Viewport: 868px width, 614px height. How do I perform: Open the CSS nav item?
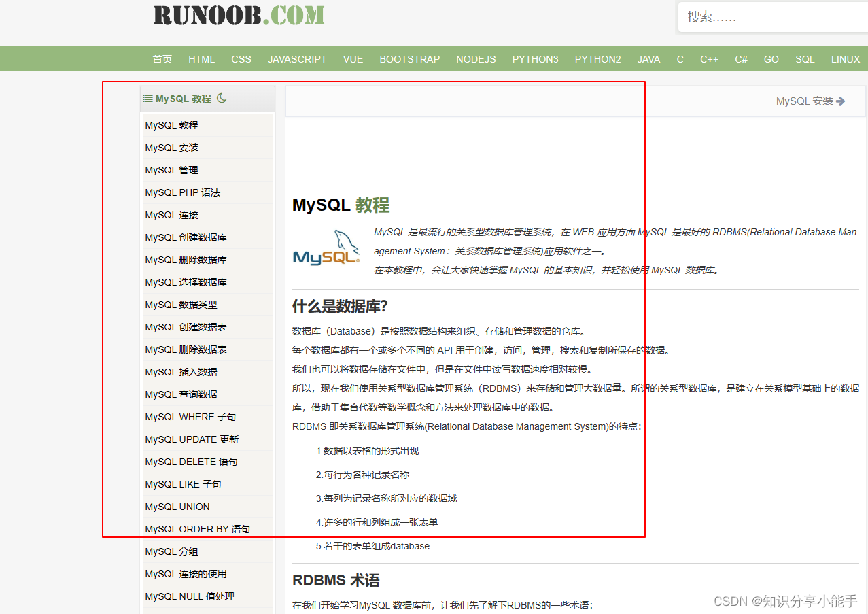pos(241,59)
